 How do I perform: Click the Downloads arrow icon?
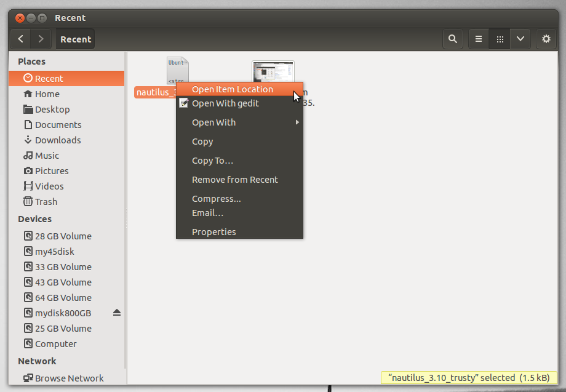28,140
